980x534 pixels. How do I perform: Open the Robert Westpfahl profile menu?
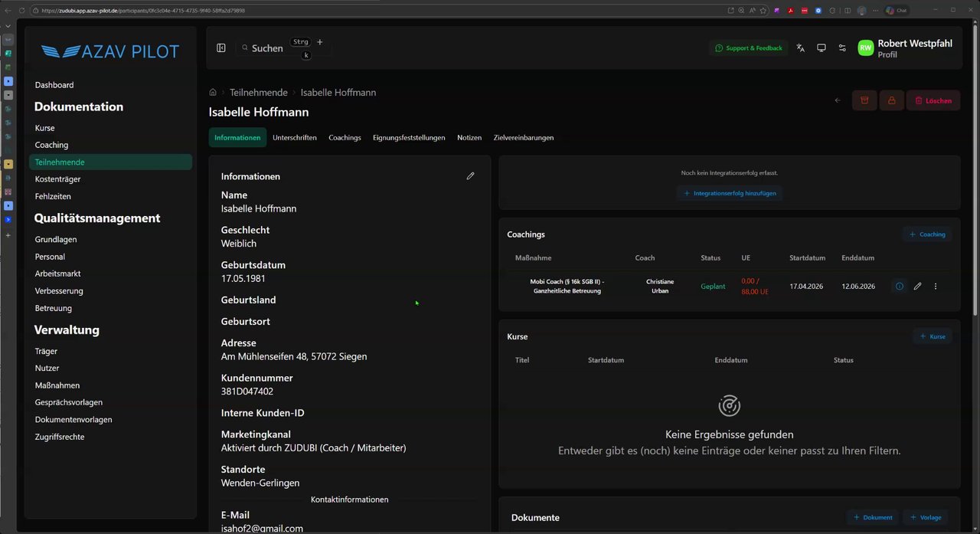pos(905,48)
